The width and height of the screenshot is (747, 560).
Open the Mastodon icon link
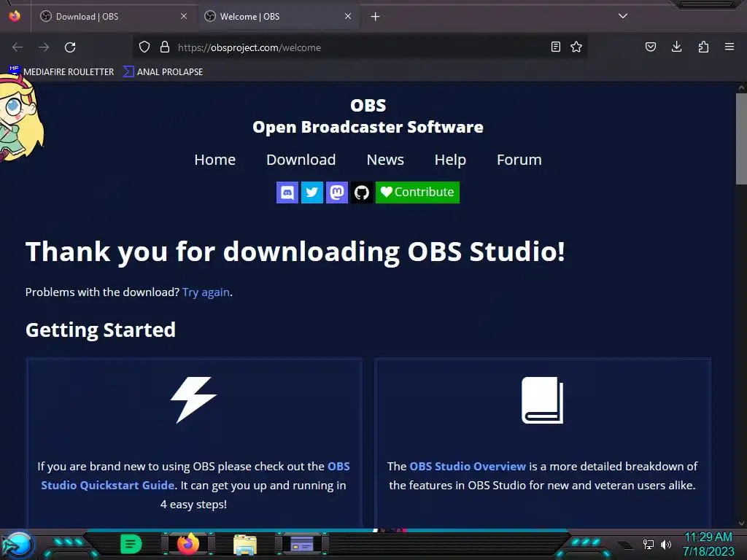tap(337, 192)
